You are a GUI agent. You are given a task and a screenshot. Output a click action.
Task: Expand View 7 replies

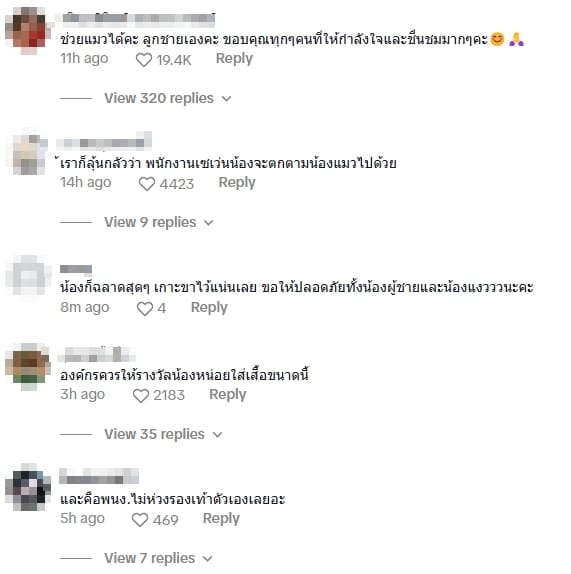(x=158, y=558)
